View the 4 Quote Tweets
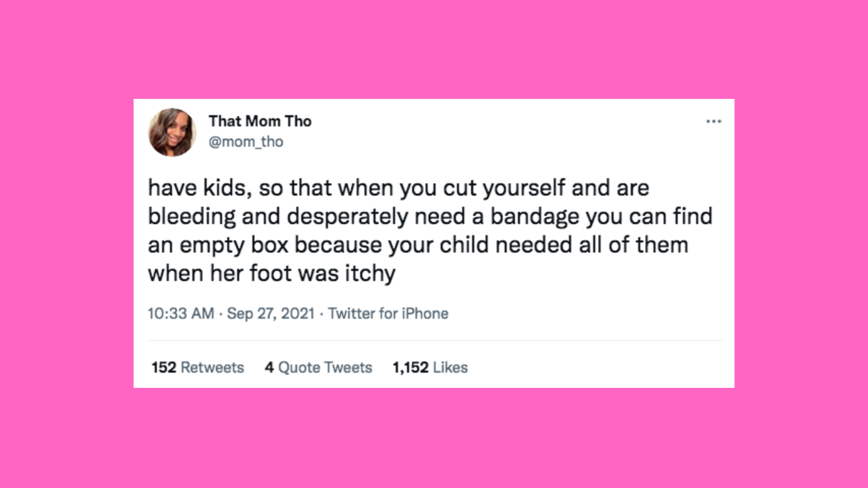Viewport: 868px width, 488px height. (318, 367)
